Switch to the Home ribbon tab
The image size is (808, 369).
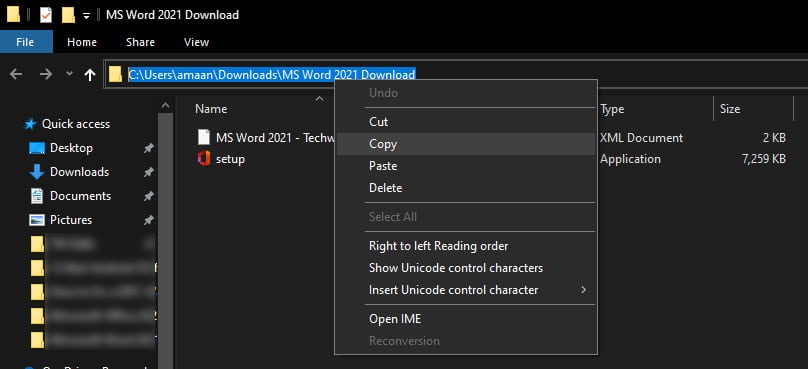(x=82, y=42)
